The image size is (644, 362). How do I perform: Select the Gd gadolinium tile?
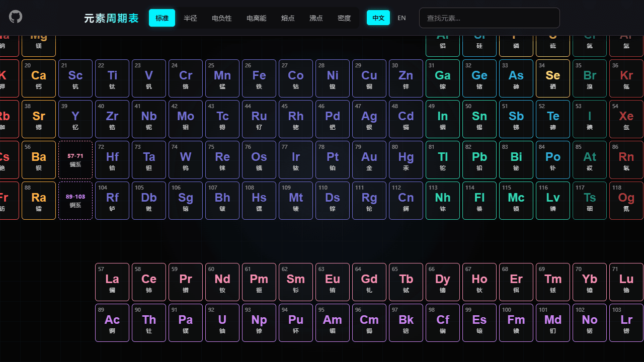pyautogui.click(x=369, y=282)
